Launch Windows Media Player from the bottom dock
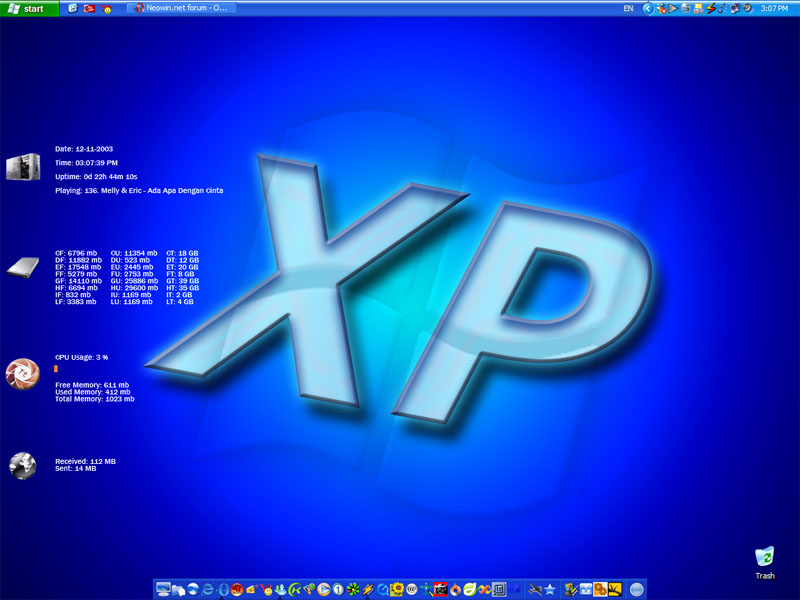This screenshot has width=800, height=600. 322,590
